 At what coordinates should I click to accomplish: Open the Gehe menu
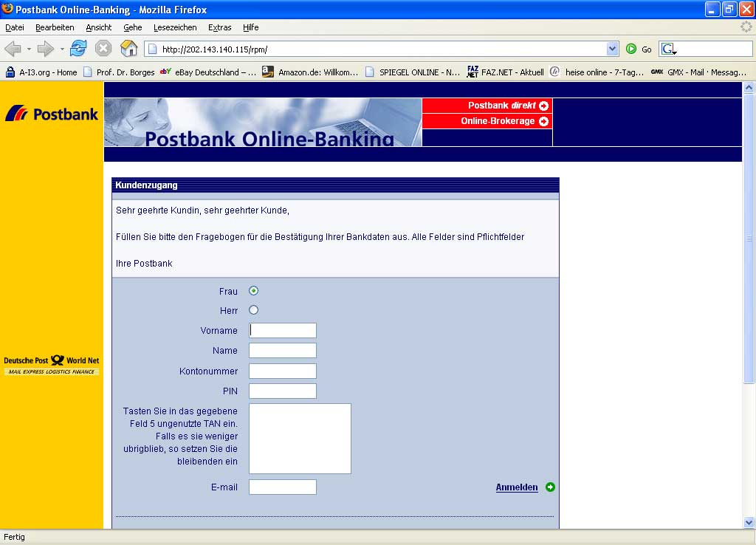[x=133, y=27]
